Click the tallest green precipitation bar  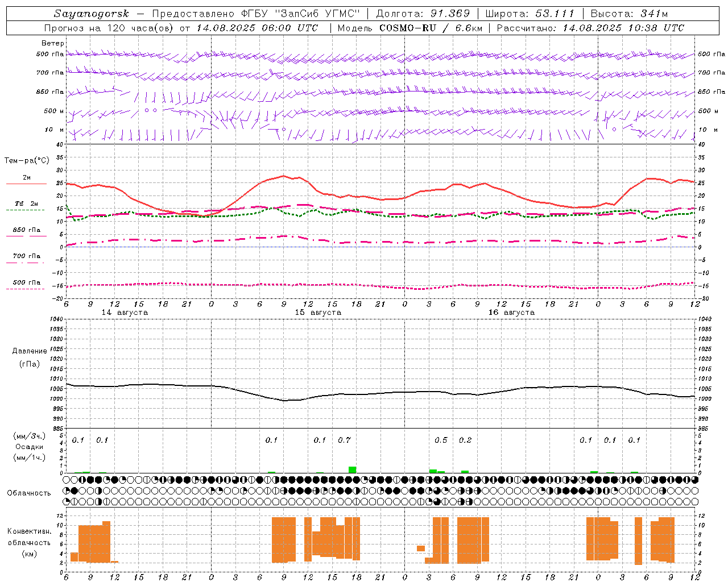tap(353, 469)
